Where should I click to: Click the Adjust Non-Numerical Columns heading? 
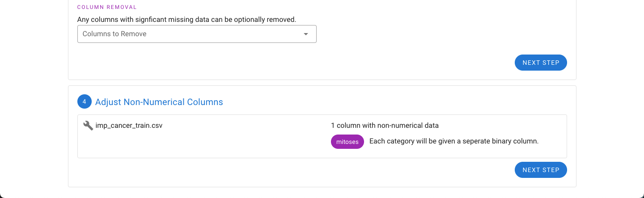[159, 102]
